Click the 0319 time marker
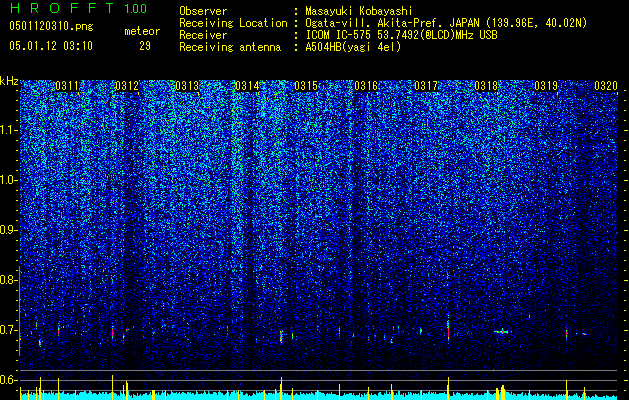The image size is (629, 400). tap(546, 86)
